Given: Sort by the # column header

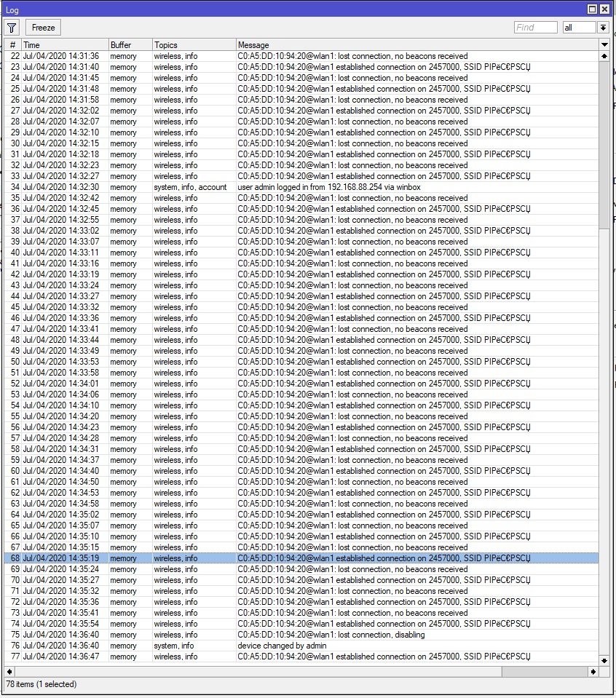Looking at the screenshot, I should coord(13,44).
